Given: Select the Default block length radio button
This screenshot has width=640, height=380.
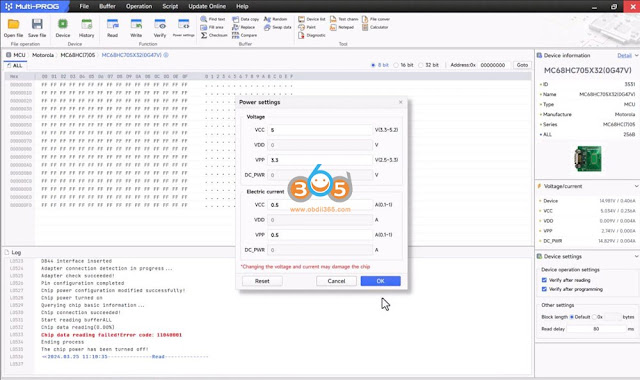Looking at the screenshot, I should click(572, 317).
